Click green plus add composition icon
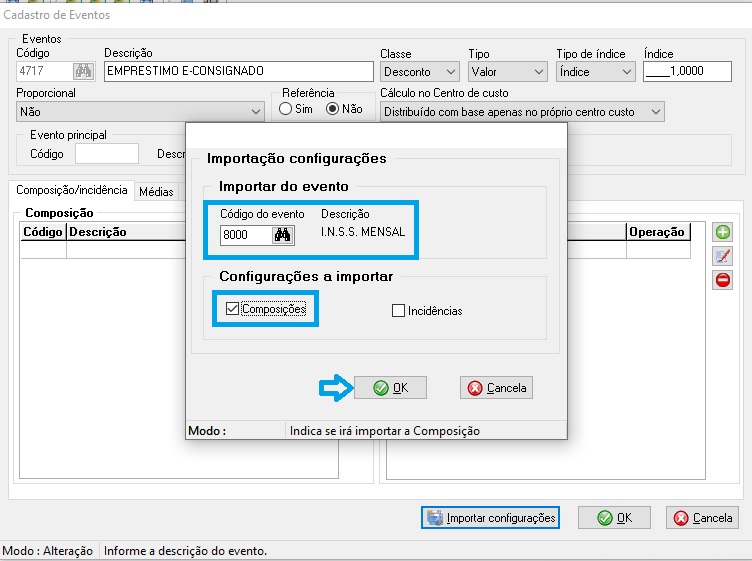Image resolution: width=752 pixels, height=561 pixels. pos(722,233)
